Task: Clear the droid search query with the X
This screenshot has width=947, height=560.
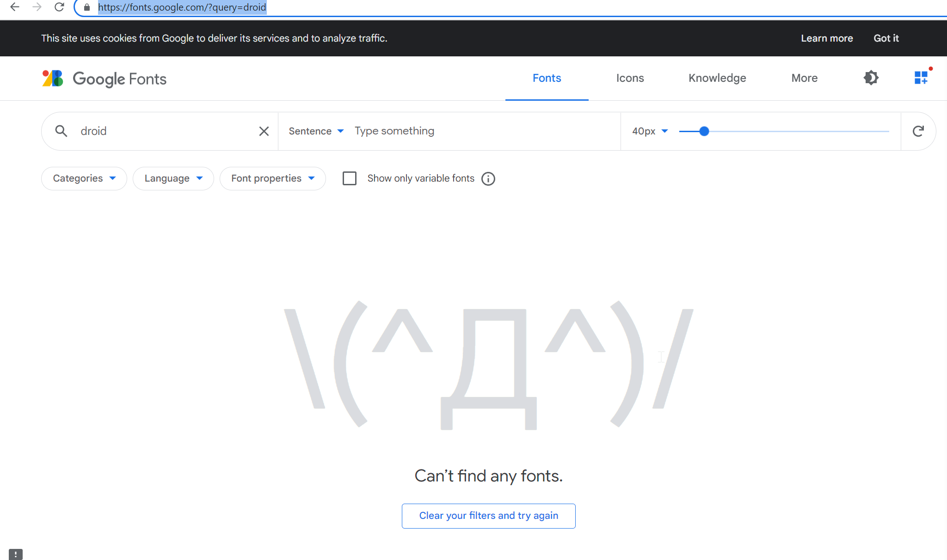Action: coord(264,131)
